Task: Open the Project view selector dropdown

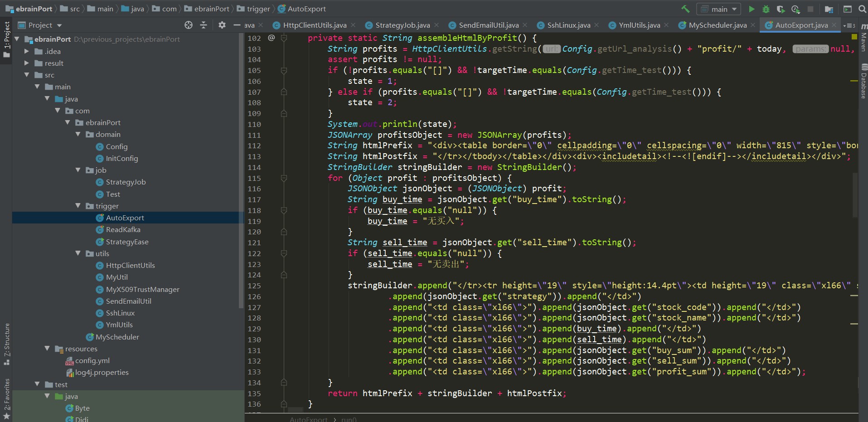Action: [40, 25]
